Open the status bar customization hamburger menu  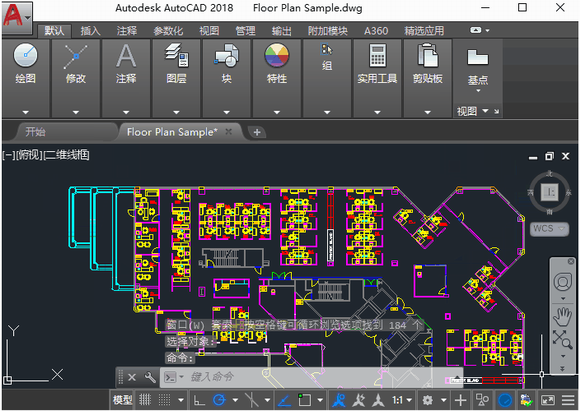(568, 400)
